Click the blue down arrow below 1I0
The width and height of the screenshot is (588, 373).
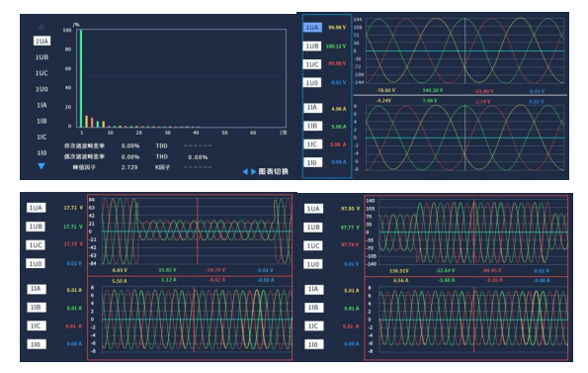pyautogui.click(x=42, y=166)
